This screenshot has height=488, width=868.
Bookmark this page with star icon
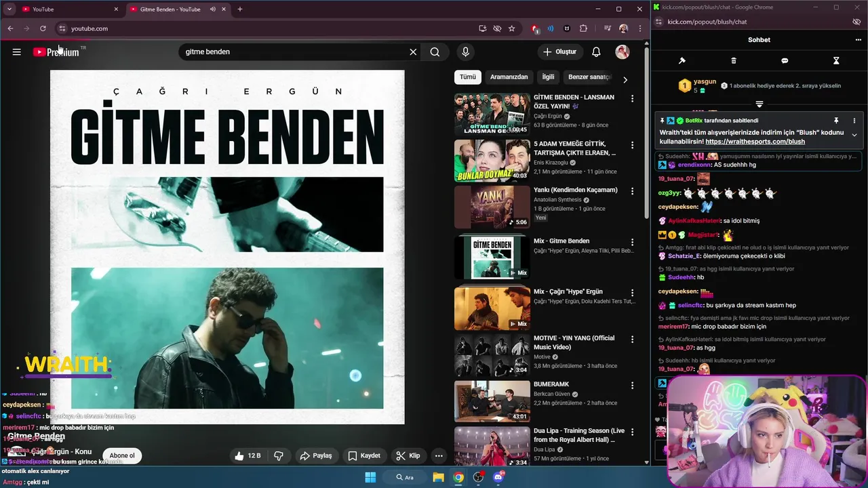click(512, 28)
